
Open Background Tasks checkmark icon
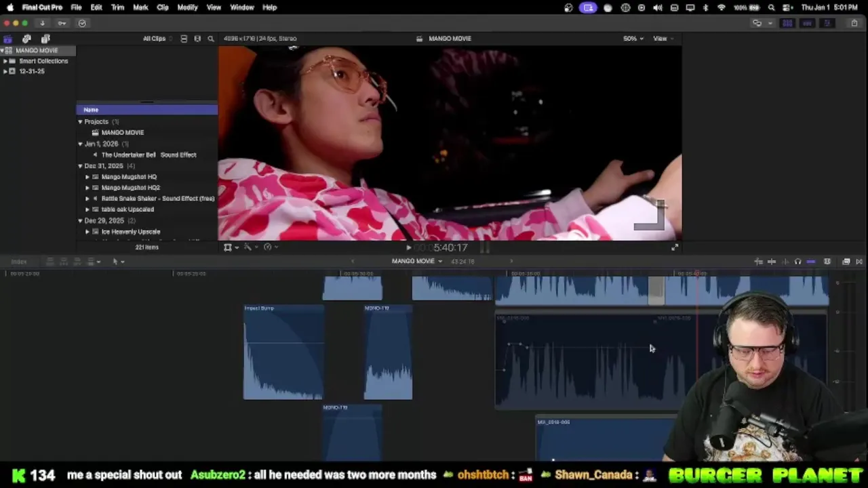(x=82, y=23)
